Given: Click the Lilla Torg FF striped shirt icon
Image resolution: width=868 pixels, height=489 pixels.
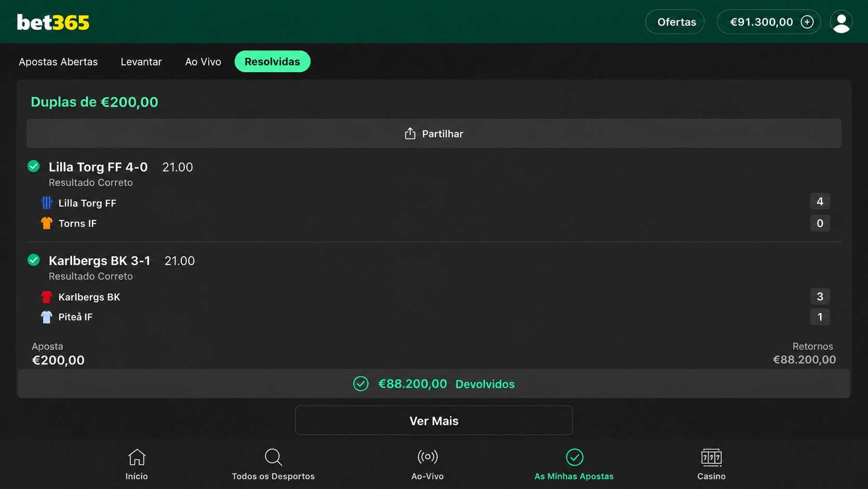Looking at the screenshot, I should [x=47, y=203].
